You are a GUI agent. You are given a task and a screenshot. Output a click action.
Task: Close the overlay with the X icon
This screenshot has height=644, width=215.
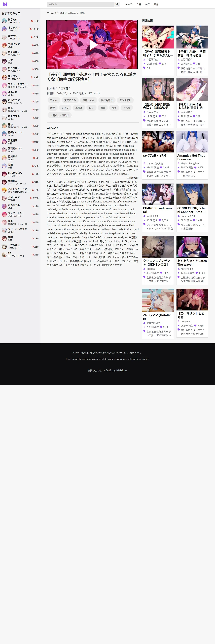coord(76,30)
